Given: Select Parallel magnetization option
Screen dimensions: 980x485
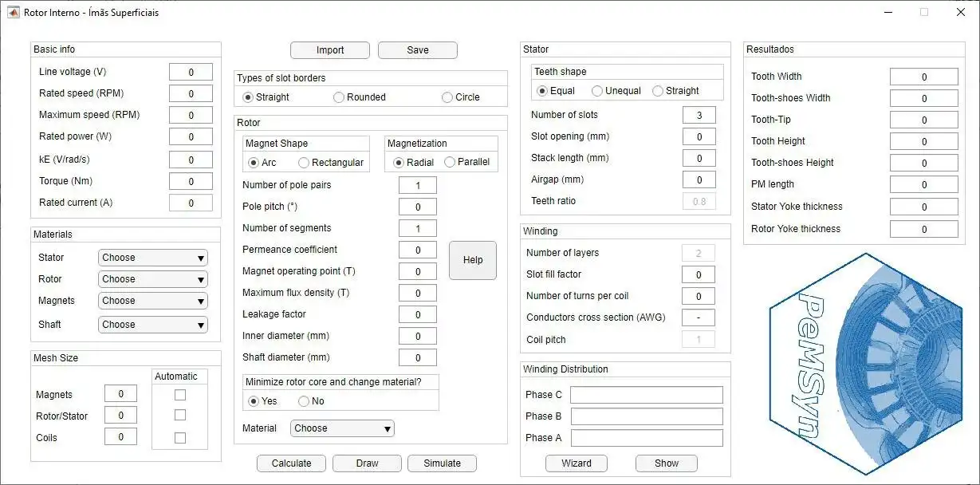Looking at the screenshot, I should coord(450,163).
